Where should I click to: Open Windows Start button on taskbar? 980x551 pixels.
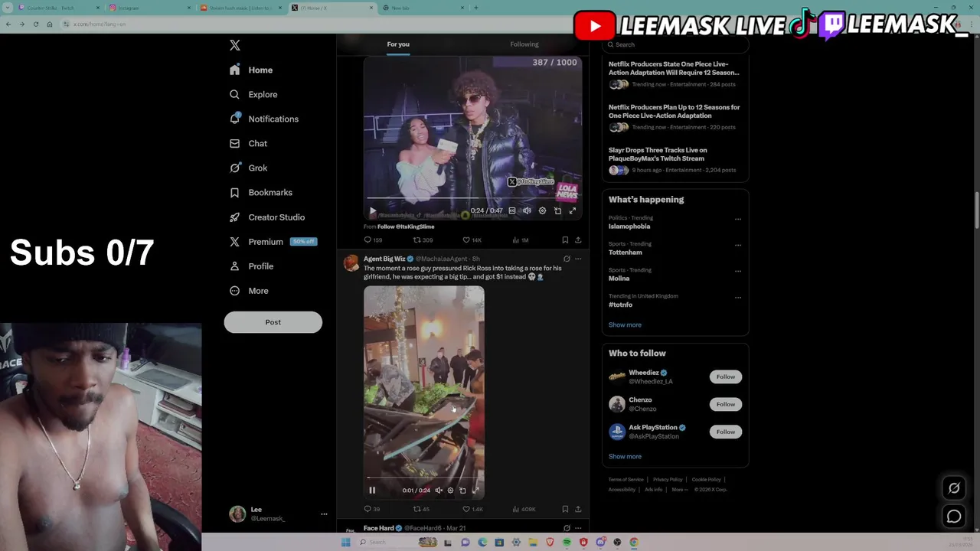tap(346, 542)
